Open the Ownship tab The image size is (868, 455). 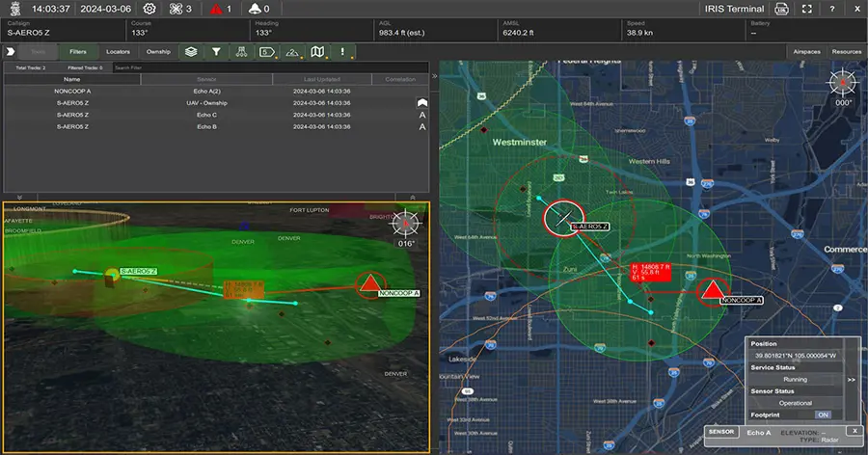tap(158, 51)
